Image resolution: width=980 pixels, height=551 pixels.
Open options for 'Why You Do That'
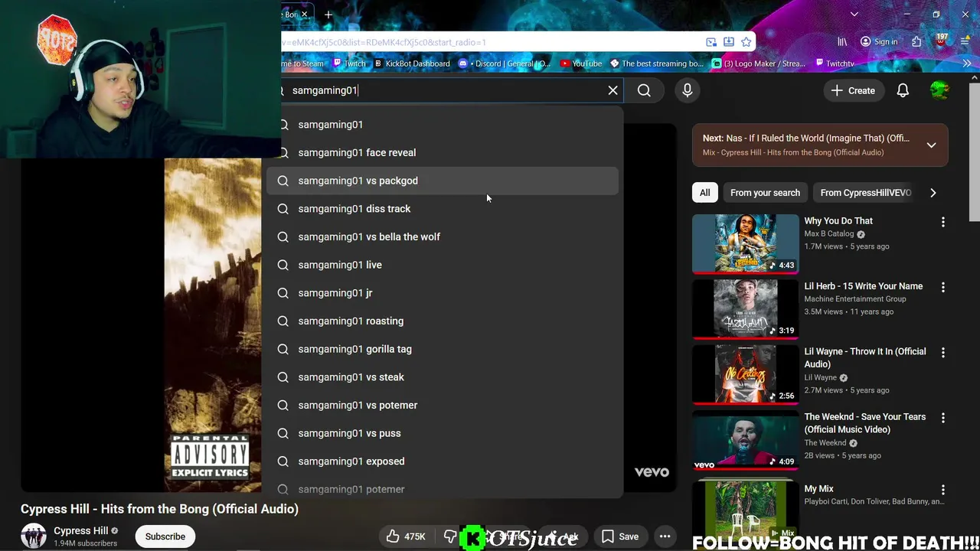point(942,222)
